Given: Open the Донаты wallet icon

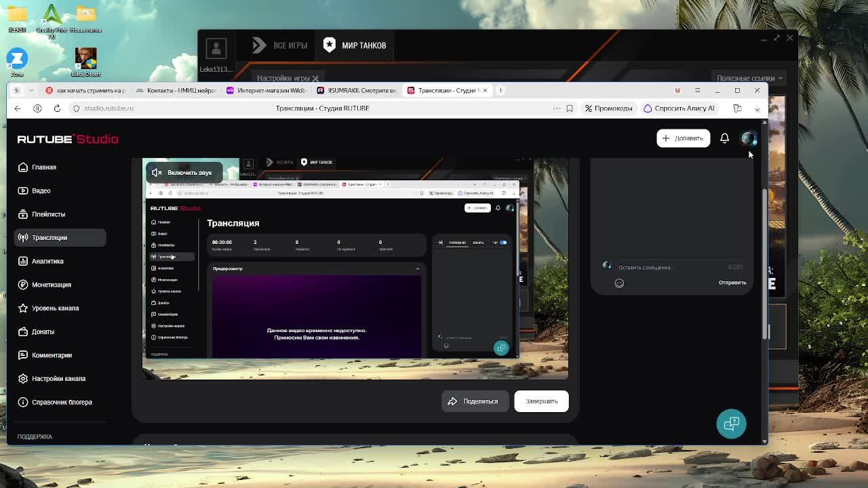Looking at the screenshot, I should (x=23, y=331).
